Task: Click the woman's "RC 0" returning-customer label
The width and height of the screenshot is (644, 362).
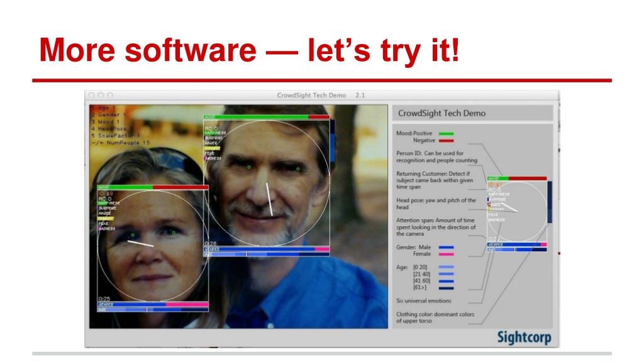Action: click(105, 199)
